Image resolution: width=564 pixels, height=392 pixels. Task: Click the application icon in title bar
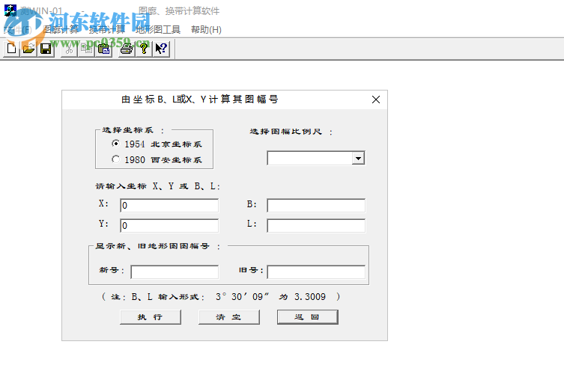point(10,10)
